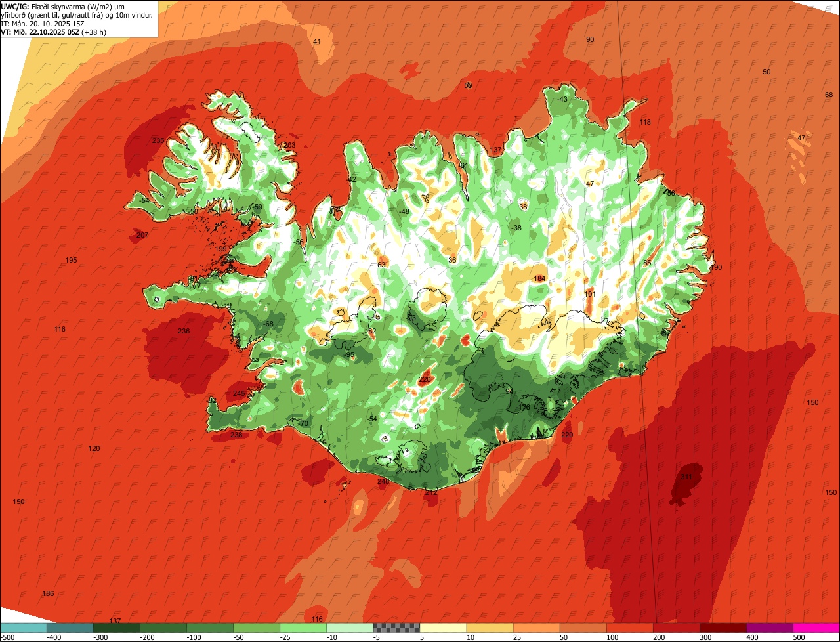The height and width of the screenshot is (642, 840).
Task: Click the '100' legend scale label
Action: (612, 637)
